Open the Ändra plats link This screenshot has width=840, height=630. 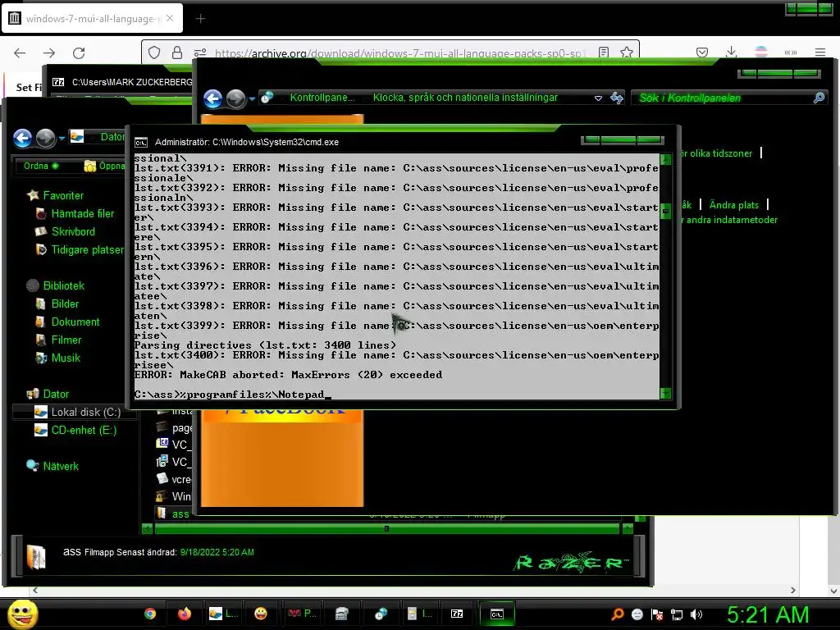click(x=733, y=204)
